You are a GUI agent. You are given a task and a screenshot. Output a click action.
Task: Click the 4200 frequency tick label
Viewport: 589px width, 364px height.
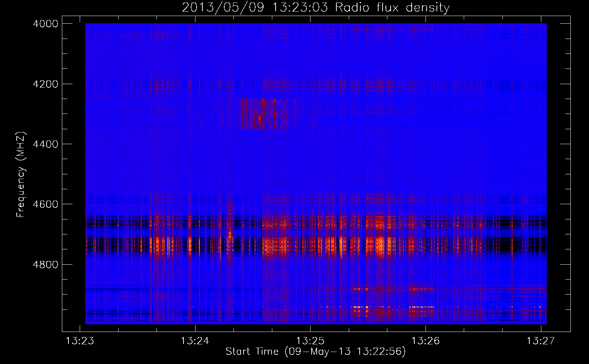pyautogui.click(x=46, y=84)
